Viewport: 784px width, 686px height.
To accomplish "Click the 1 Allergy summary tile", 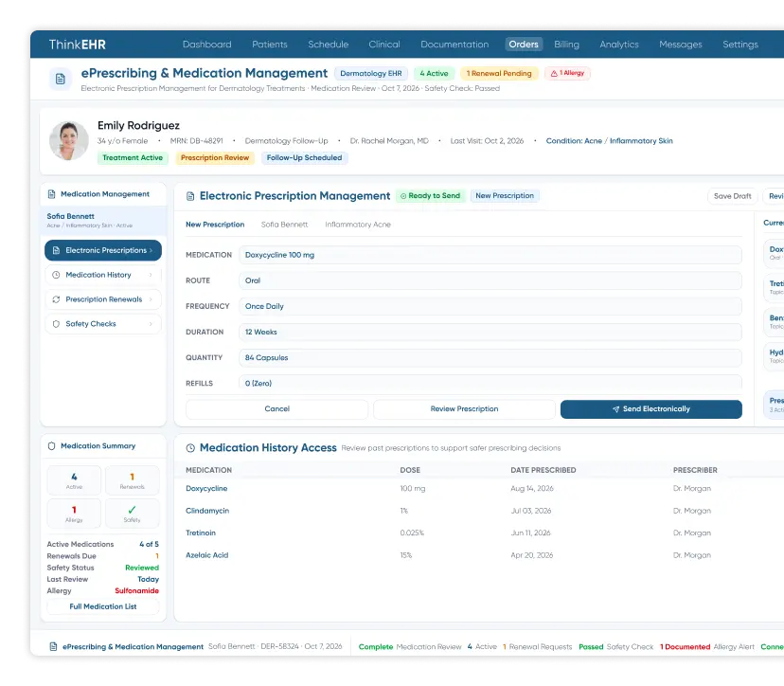I will coord(74,514).
